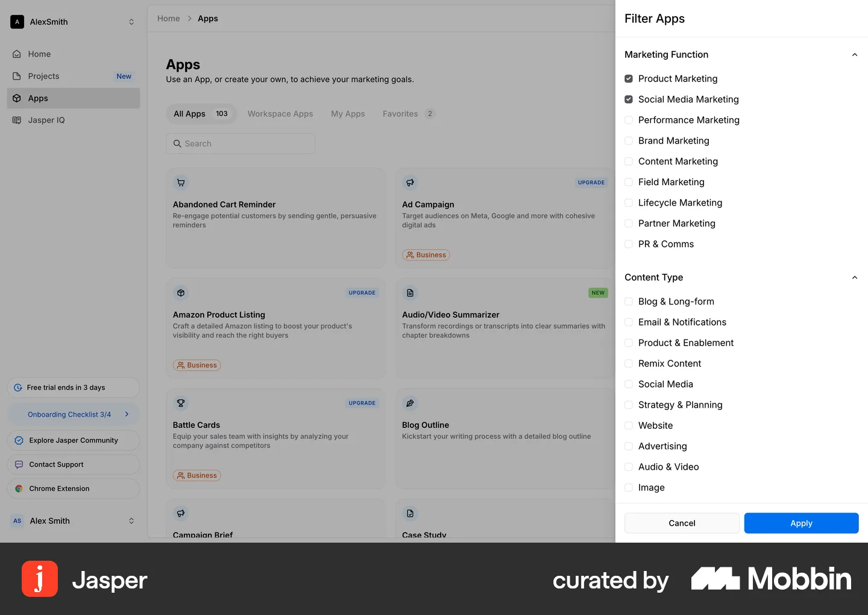Screen dimensions: 868x615
Task: Check Partner Marketing filter
Action: point(629,224)
